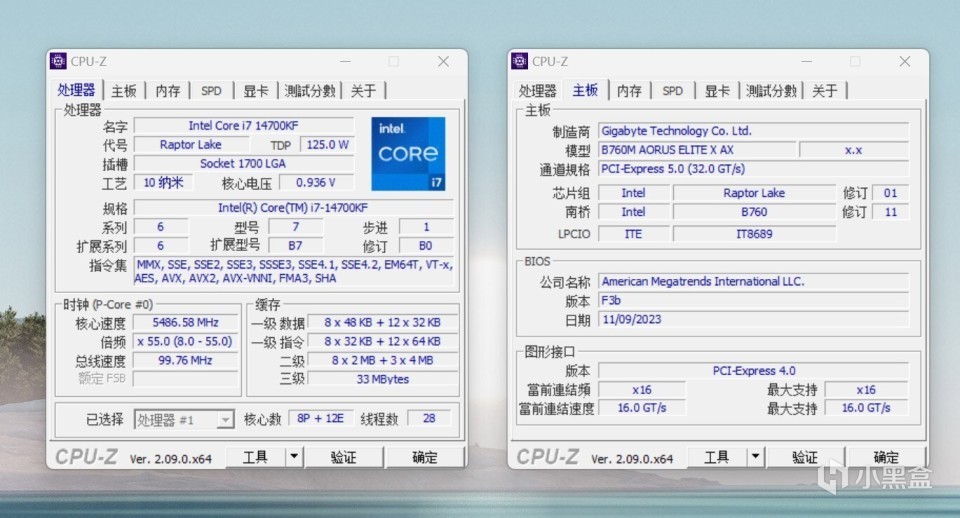This screenshot has width=960, height=518.
Task: Open SPD tab in left CPU-Z window
Action: pos(211,91)
